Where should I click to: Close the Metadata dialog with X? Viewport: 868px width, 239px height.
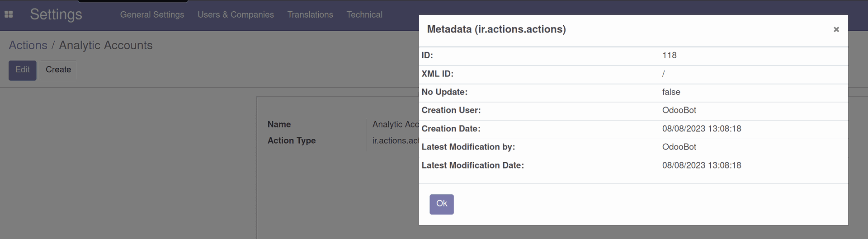[x=836, y=29]
